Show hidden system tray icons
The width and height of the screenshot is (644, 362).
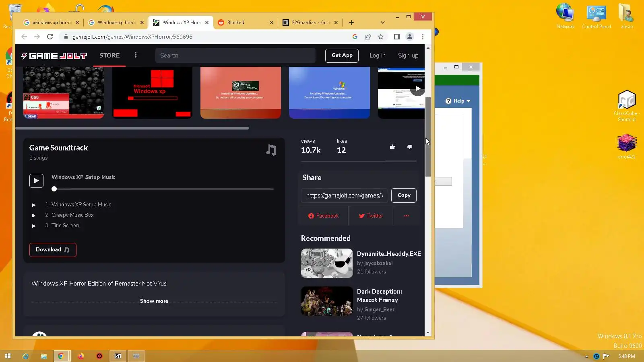coord(586,356)
